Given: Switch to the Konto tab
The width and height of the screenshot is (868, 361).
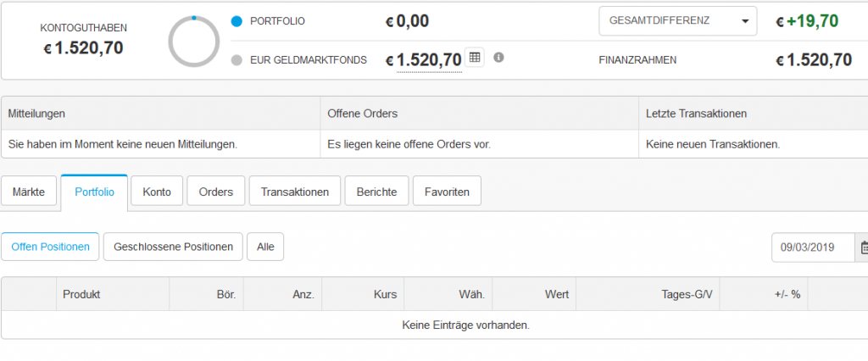Looking at the screenshot, I should point(157,192).
